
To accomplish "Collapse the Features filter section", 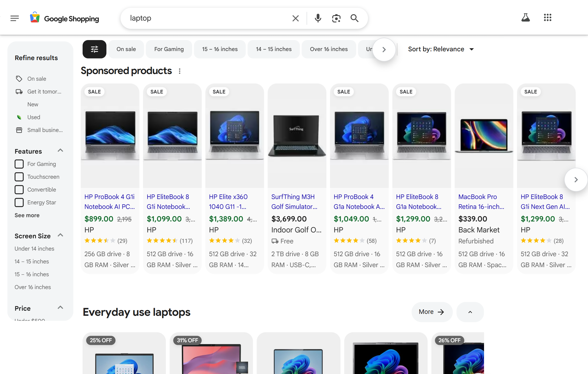I will (x=60, y=151).
